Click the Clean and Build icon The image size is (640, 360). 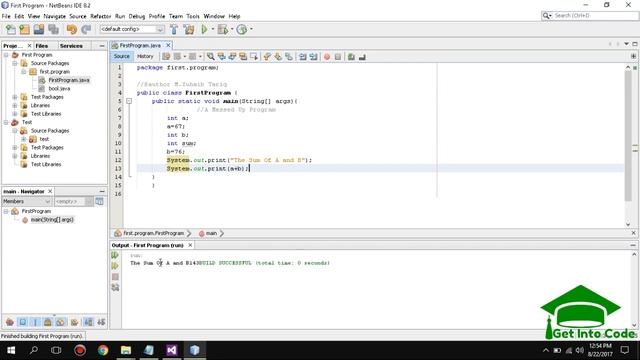point(189,29)
